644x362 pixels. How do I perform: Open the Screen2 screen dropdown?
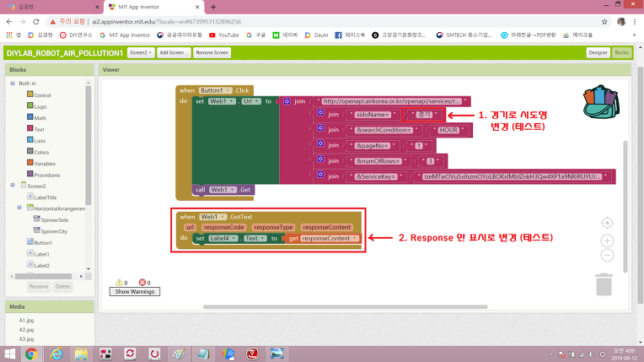pos(141,52)
